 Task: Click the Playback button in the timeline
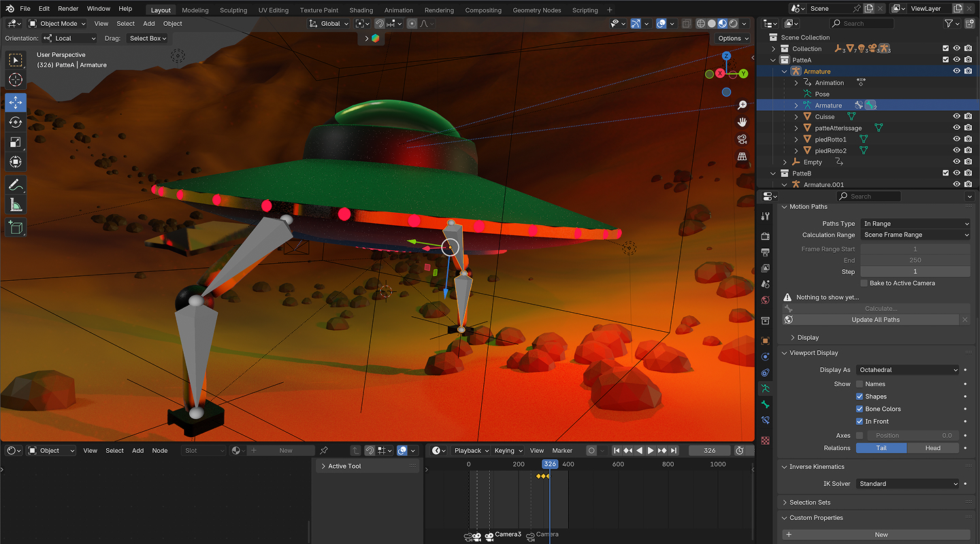tap(470, 451)
